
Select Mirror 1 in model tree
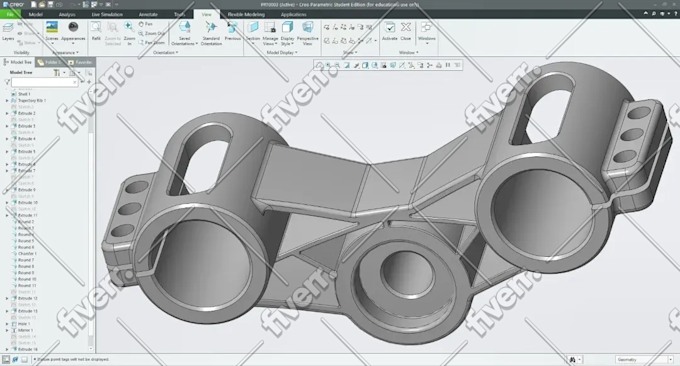click(22, 330)
